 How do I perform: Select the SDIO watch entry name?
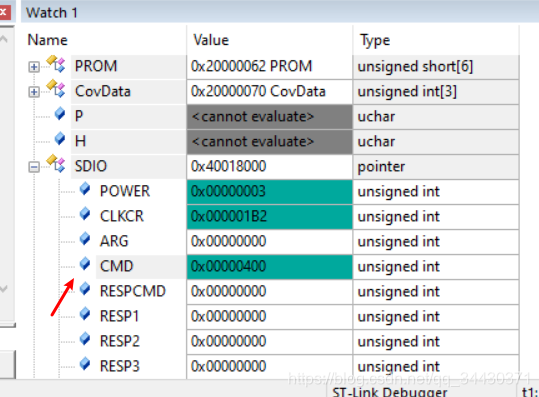pos(91,166)
